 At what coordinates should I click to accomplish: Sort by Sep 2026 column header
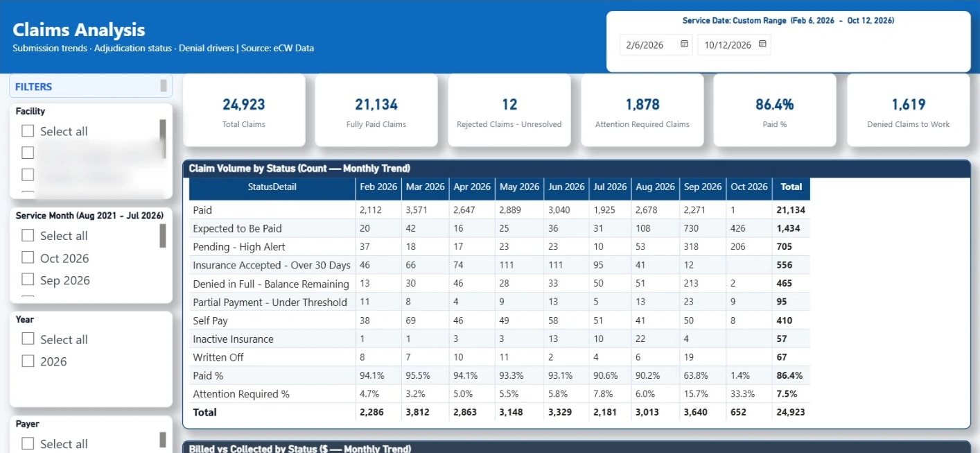(x=702, y=187)
